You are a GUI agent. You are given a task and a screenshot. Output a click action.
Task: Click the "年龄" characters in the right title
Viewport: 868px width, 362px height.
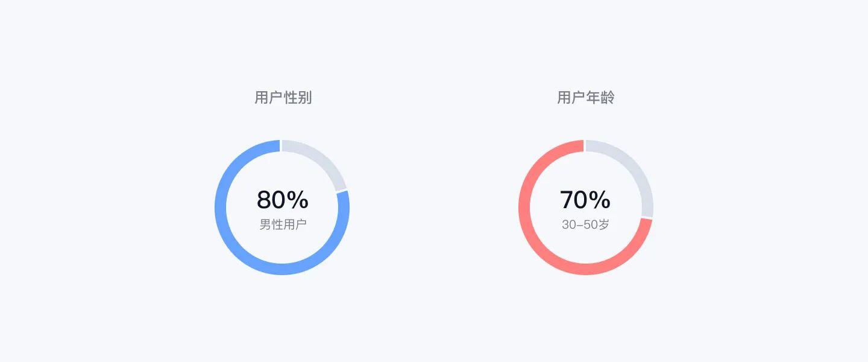click(x=600, y=98)
